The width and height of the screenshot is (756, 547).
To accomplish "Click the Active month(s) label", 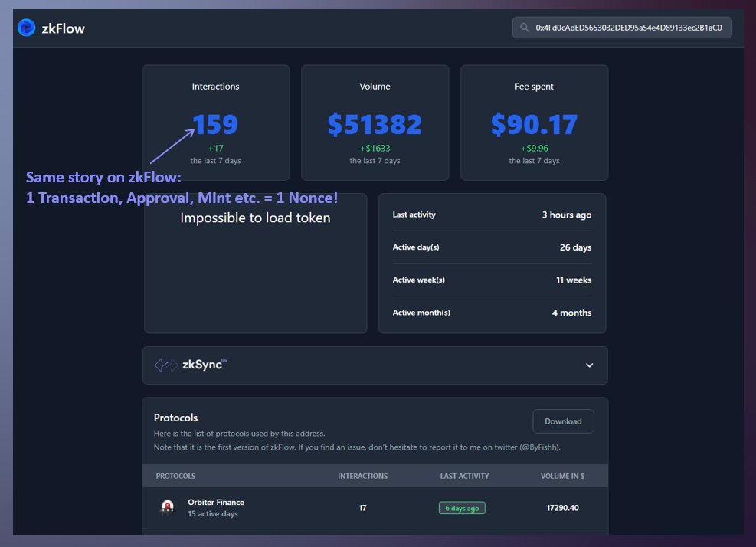I will 421,313.
